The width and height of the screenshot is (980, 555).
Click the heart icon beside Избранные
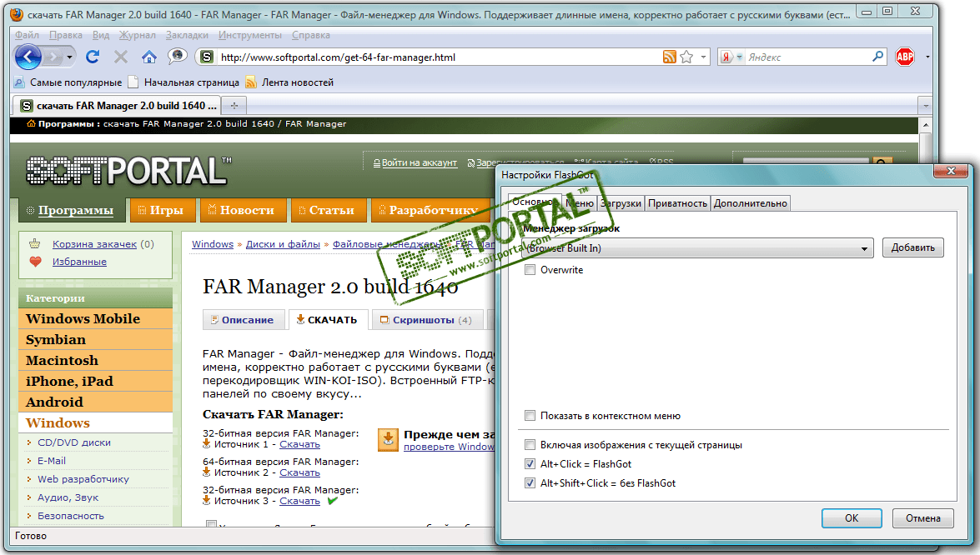pos(35,262)
